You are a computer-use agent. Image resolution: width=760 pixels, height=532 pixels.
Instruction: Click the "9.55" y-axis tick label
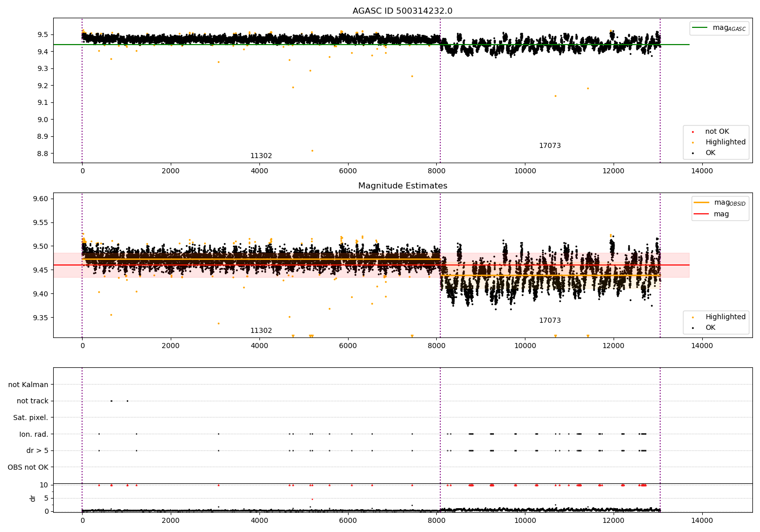click(41, 222)
